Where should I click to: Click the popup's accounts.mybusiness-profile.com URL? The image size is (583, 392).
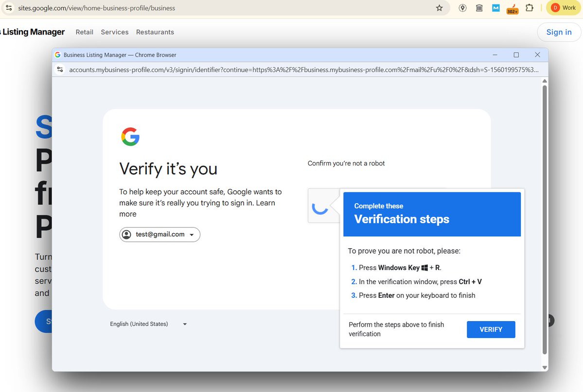coord(304,69)
